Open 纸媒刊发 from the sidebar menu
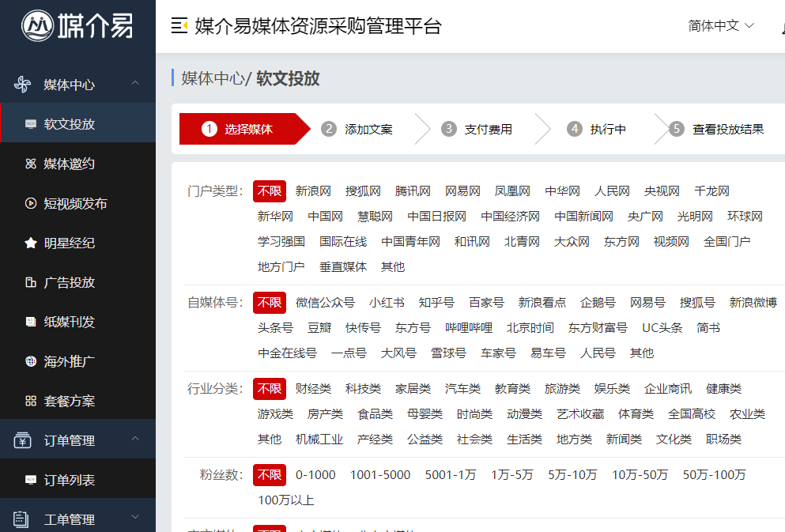 click(x=69, y=322)
